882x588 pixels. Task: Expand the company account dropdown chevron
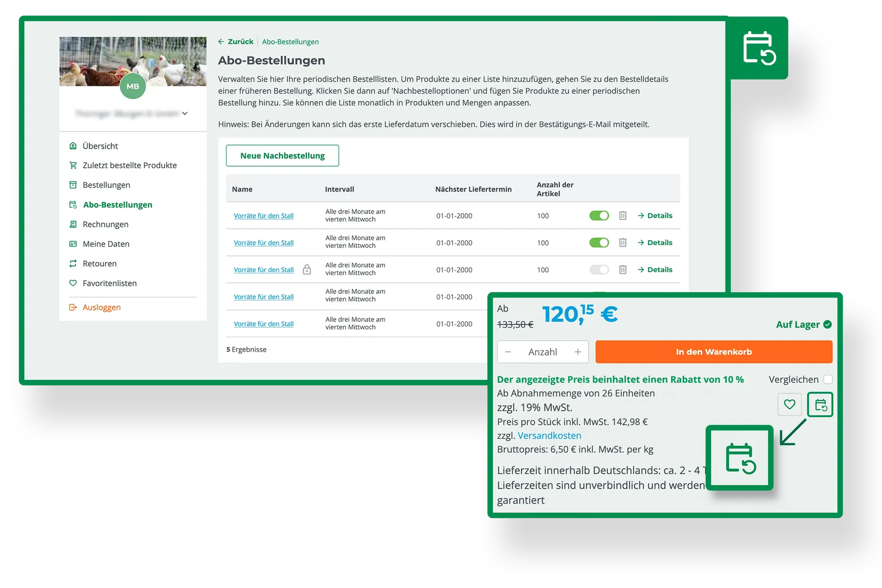pos(185,113)
